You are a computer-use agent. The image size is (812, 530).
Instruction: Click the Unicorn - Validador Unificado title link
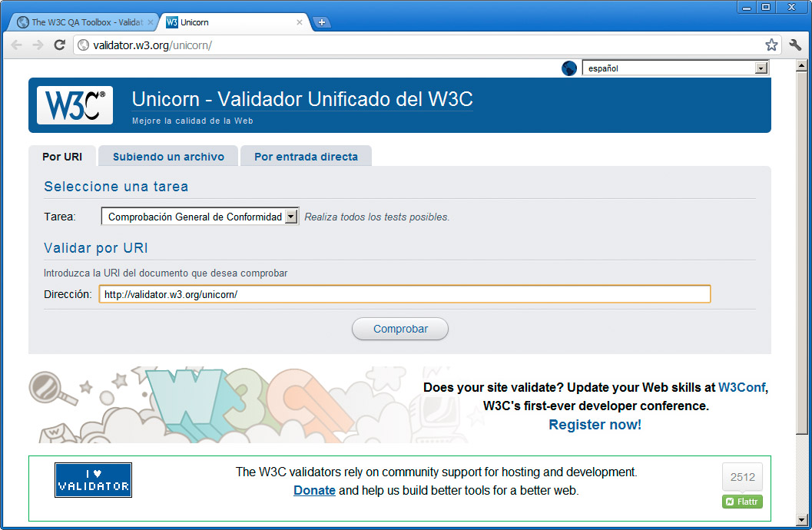(x=303, y=99)
